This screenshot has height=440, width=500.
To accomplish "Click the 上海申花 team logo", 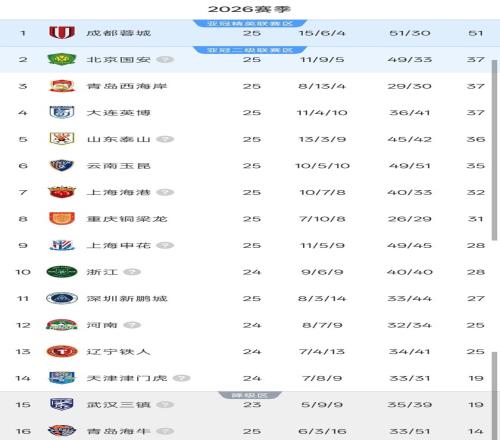I will point(62,245).
